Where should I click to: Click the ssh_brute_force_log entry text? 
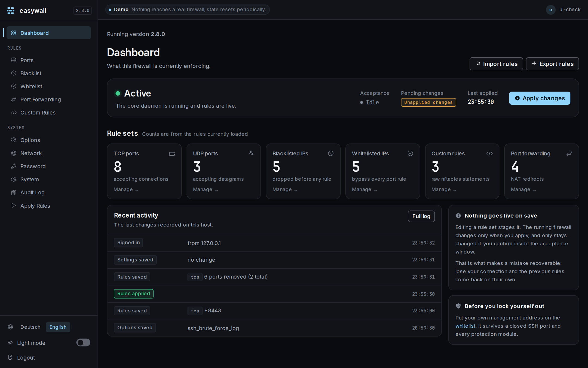click(213, 328)
